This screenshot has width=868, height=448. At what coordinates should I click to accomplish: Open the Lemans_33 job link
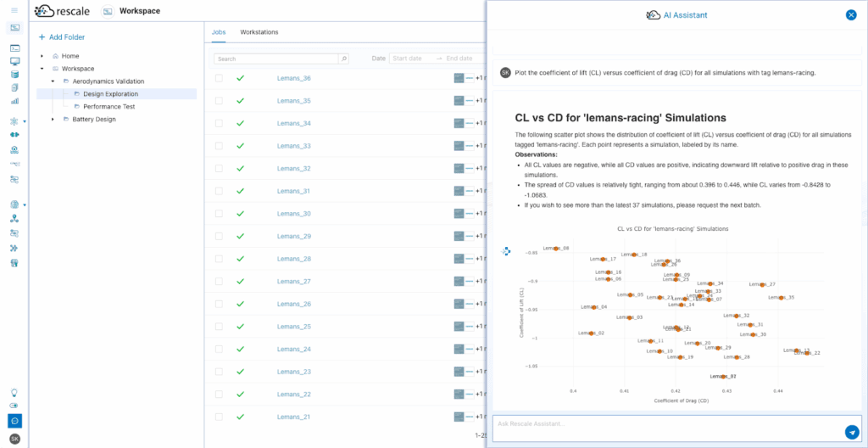pyautogui.click(x=294, y=146)
